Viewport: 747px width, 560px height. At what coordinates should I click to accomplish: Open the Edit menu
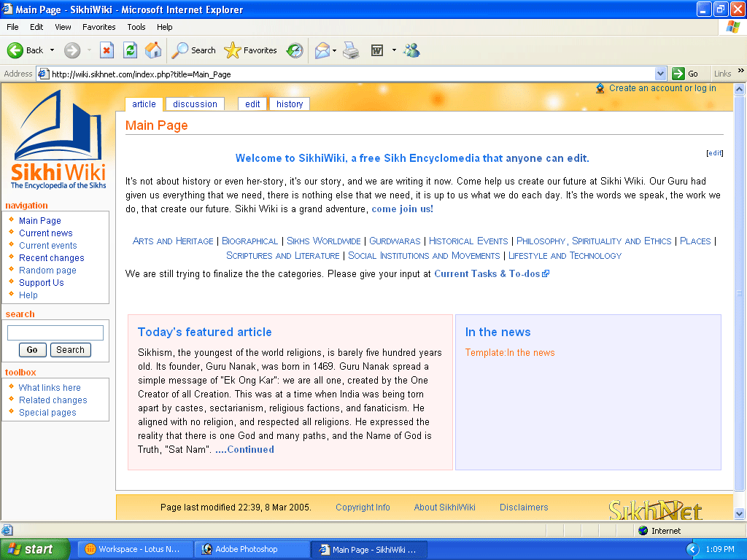tap(36, 27)
